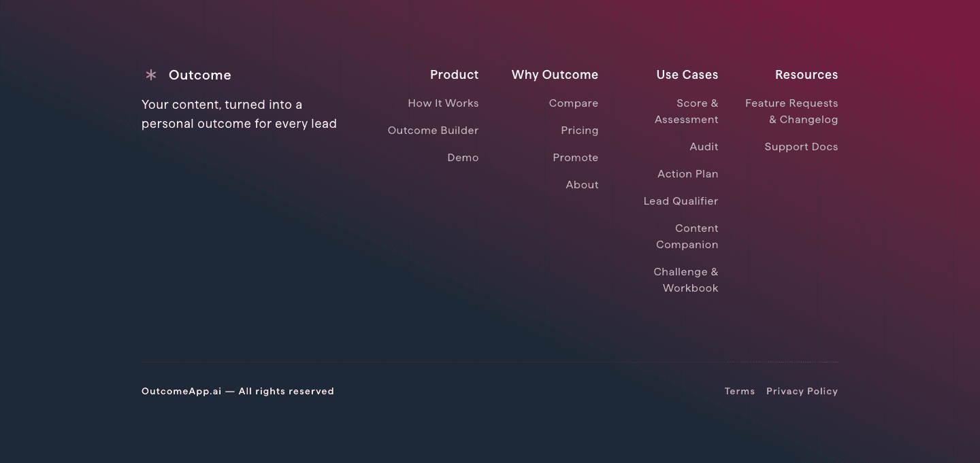Click the Outcome asterisk logo icon
The height and width of the screenshot is (463, 980).
(151, 75)
